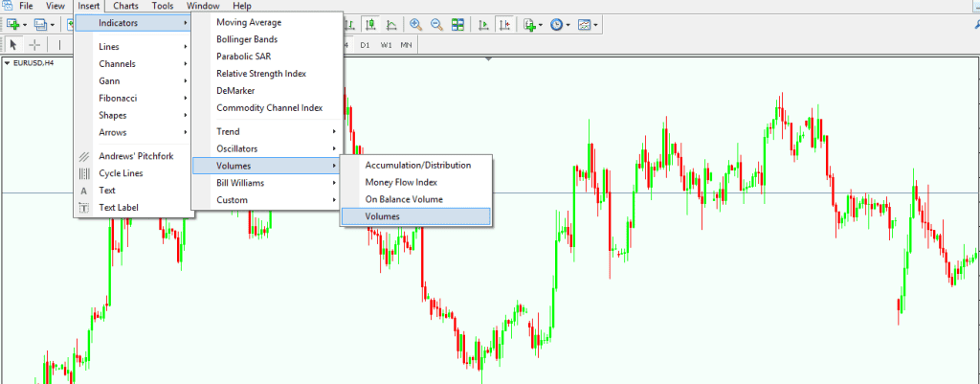Select the cursor arrow tool
Image resolution: width=980 pixels, height=384 pixels.
tap(13, 44)
